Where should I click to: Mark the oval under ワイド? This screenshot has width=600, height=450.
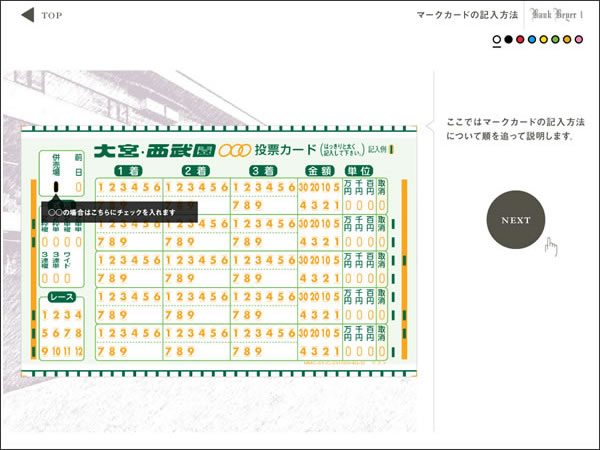point(67,278)
